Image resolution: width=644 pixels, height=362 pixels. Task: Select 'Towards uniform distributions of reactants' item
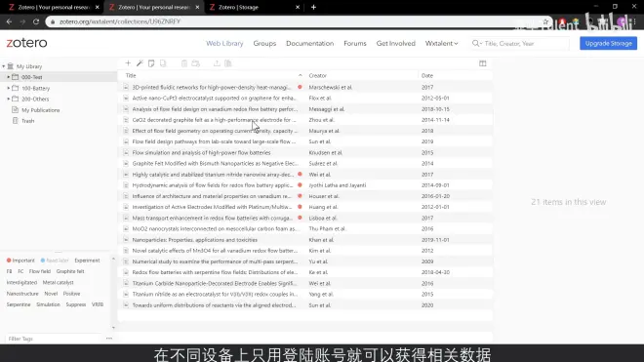coord(304,304)
